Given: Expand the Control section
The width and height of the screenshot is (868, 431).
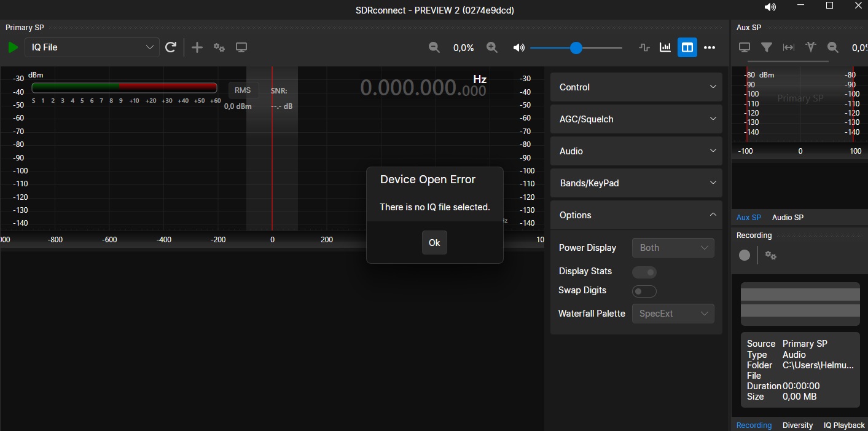Looking at the screenshot, I should point(636,87).
